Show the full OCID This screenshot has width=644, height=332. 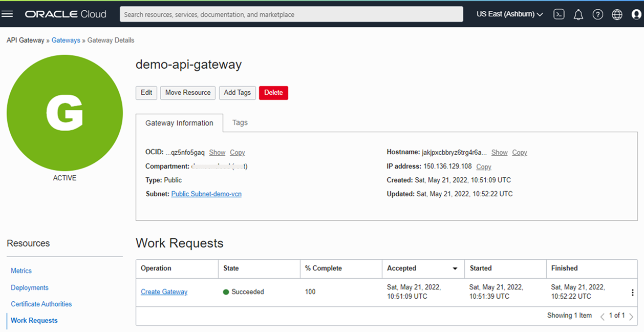pyautogui.click(x=217, y=152)
